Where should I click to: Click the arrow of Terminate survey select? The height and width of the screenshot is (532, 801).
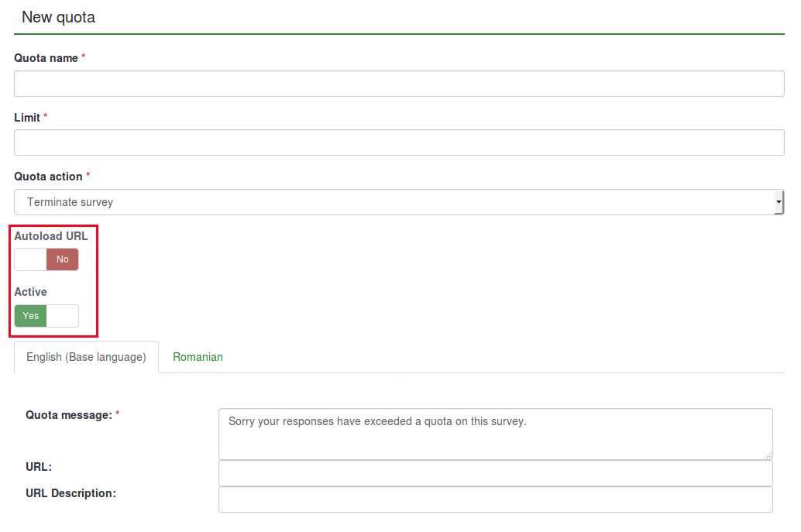[779, 202]
